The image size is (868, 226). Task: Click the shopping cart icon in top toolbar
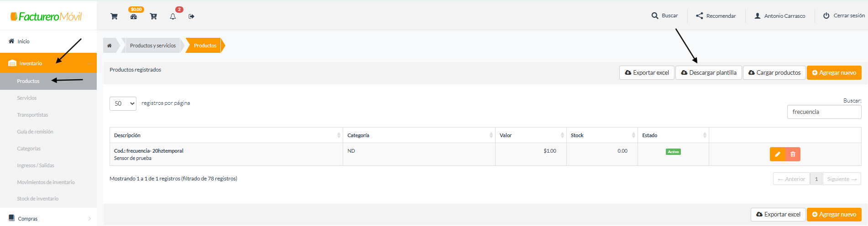coord(114,16)
